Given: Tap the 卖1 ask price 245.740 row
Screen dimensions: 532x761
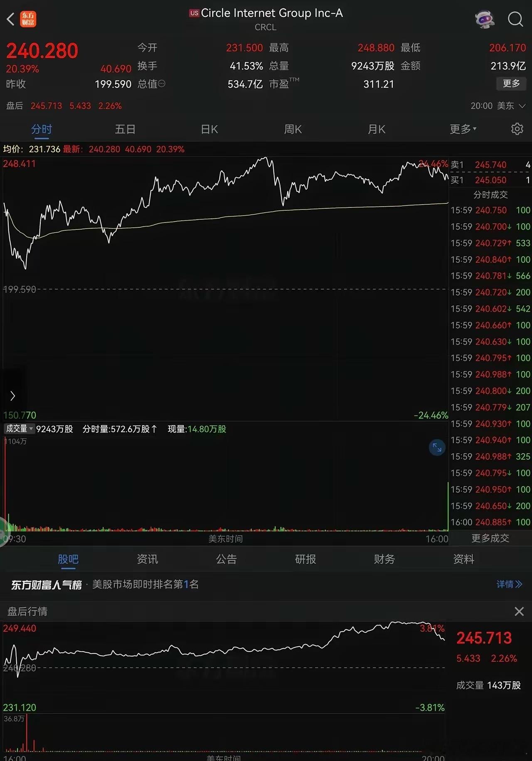Looking at the screenshot, I should 490,165.
